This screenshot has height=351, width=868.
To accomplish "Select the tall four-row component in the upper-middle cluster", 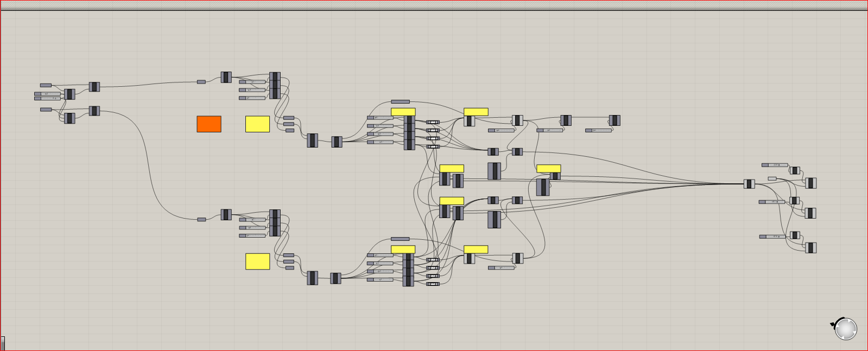I will click(409, 132).
